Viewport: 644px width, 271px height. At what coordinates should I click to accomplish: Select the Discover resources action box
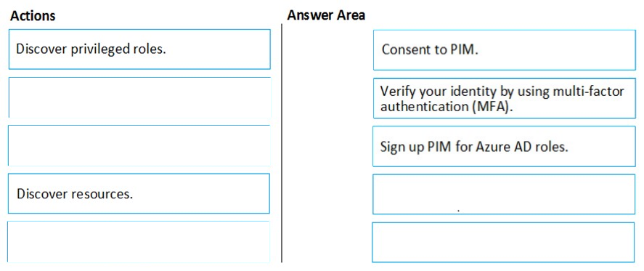(139, 193)
